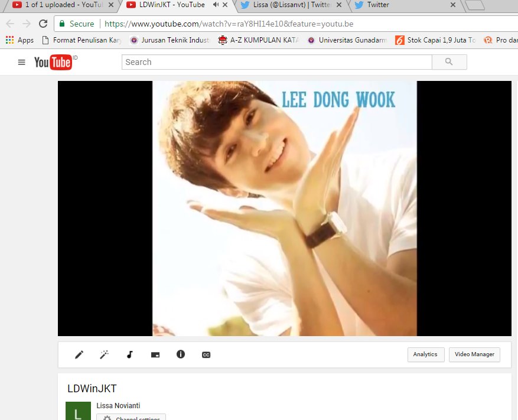518x420 pixels.
Task: Open the pencil Info & Settings editor
Action: tap(79, 354)
